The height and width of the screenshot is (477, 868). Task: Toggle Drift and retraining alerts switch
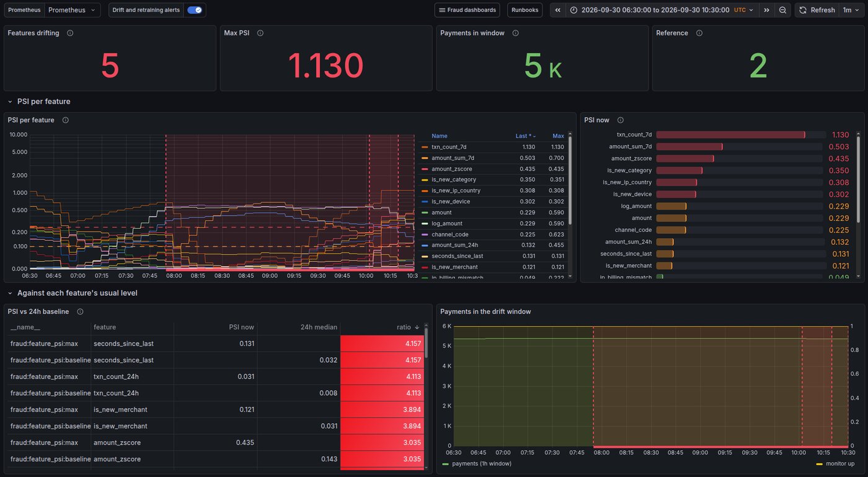195,10
